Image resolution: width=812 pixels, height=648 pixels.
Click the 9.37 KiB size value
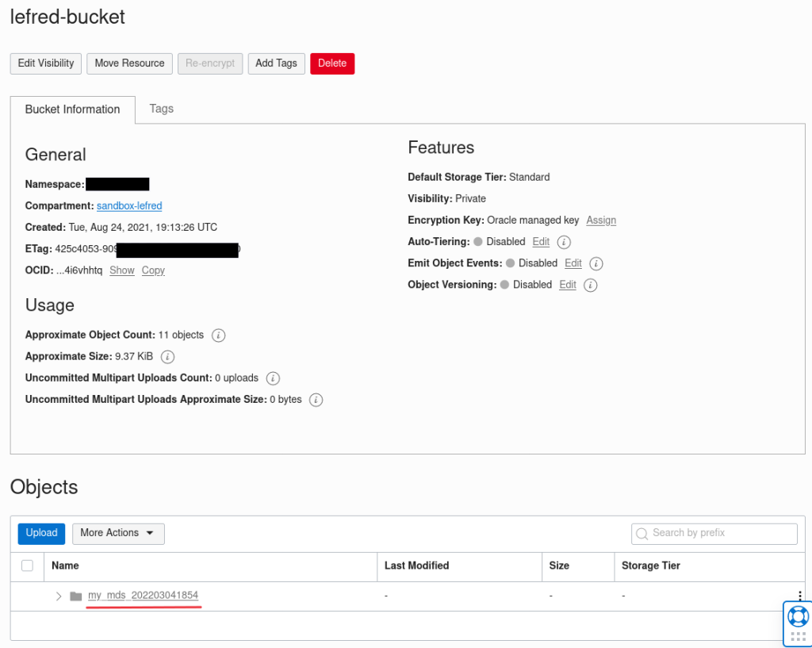[134, 356]
